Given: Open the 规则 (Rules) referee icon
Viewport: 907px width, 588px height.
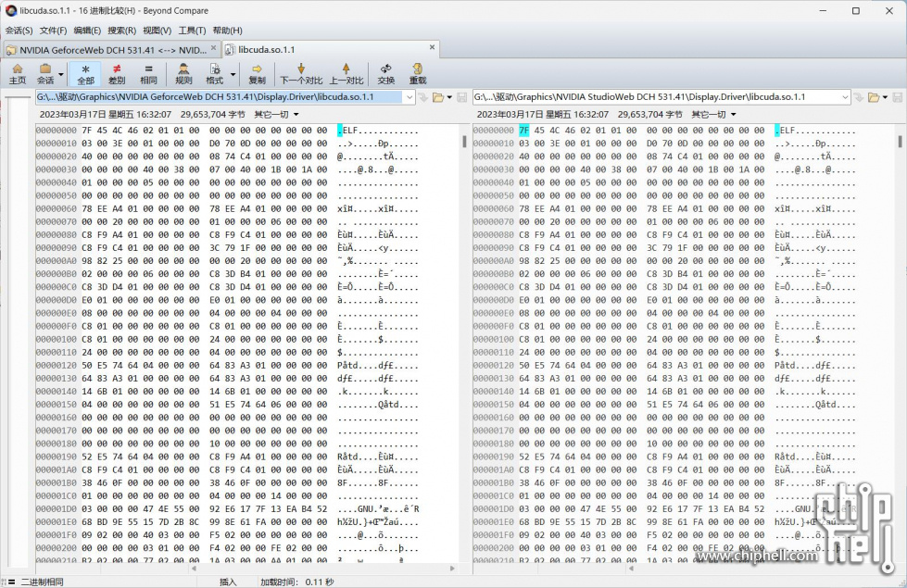Looking at the screenshot, I should (183, 74).
